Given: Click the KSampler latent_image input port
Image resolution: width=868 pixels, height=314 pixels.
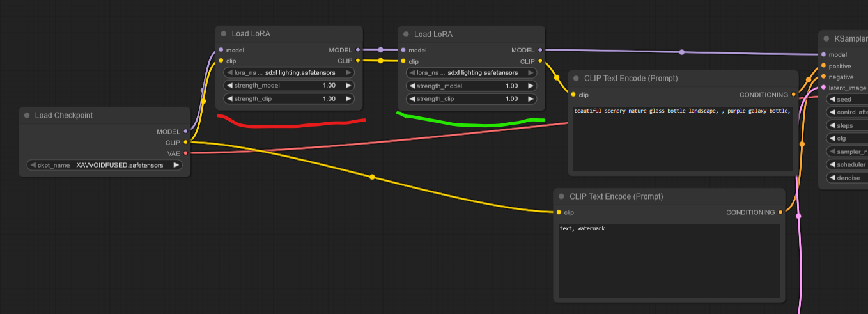Looking at the screenshot, I should coord(824,88).
